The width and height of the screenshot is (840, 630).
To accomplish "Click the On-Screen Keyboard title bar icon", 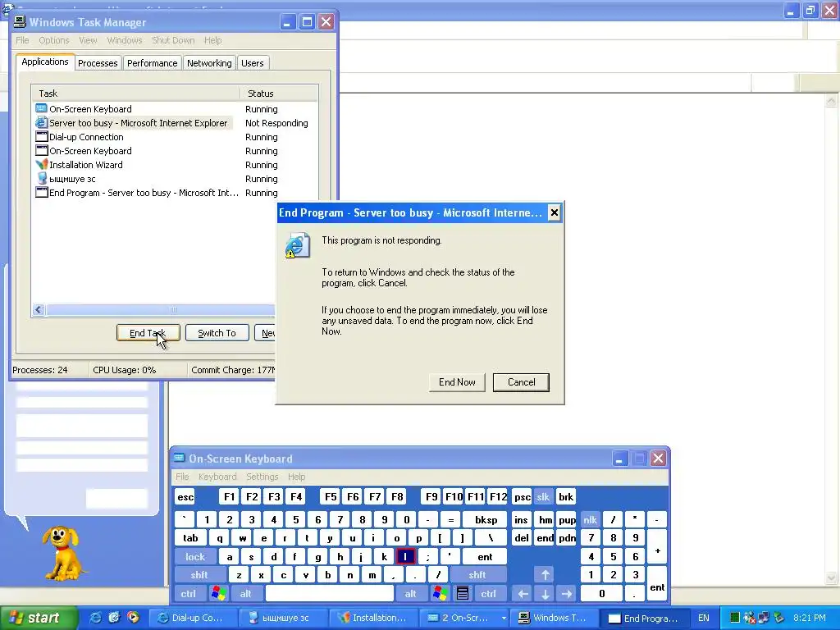I will pos(180,458).
